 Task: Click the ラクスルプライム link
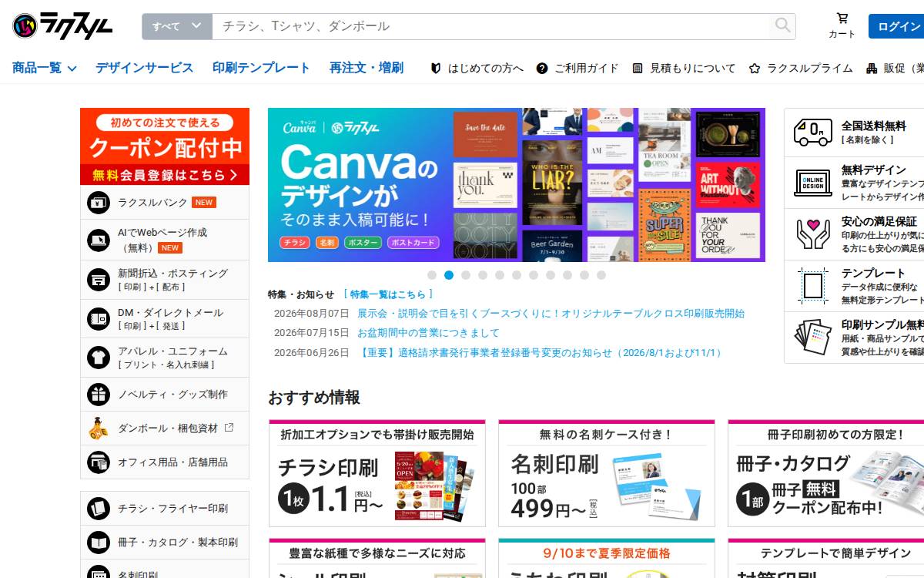[809, 68]
